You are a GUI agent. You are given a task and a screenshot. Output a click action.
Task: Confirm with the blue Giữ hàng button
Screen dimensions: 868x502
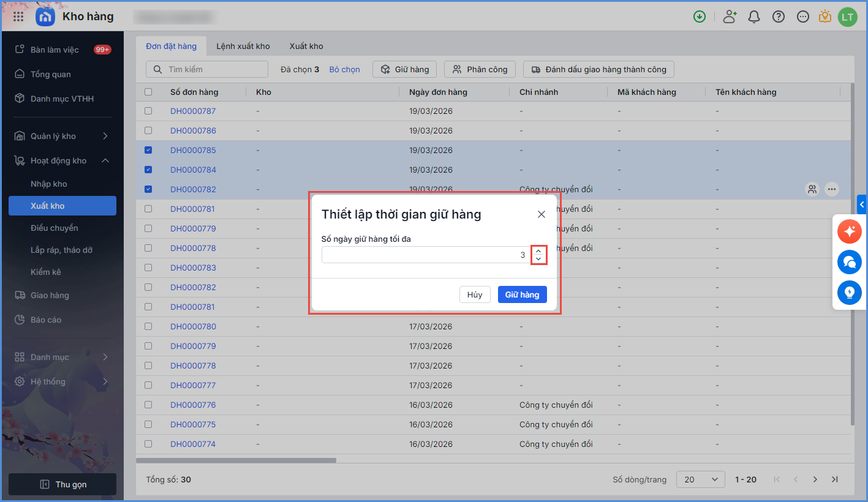(522, 294)
